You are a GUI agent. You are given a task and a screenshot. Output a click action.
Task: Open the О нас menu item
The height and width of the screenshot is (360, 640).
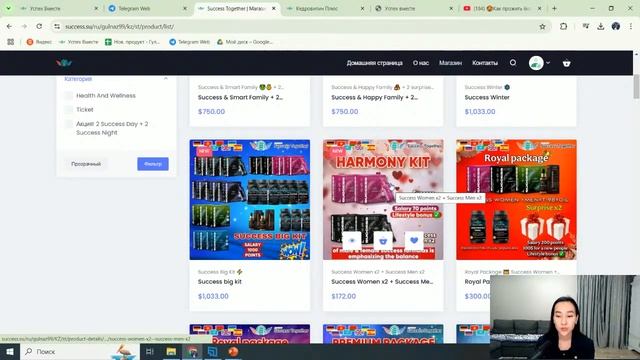point(420,63)
